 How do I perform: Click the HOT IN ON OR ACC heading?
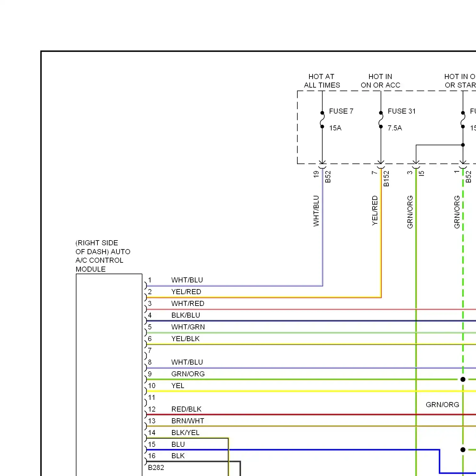[x=380, y=81]
